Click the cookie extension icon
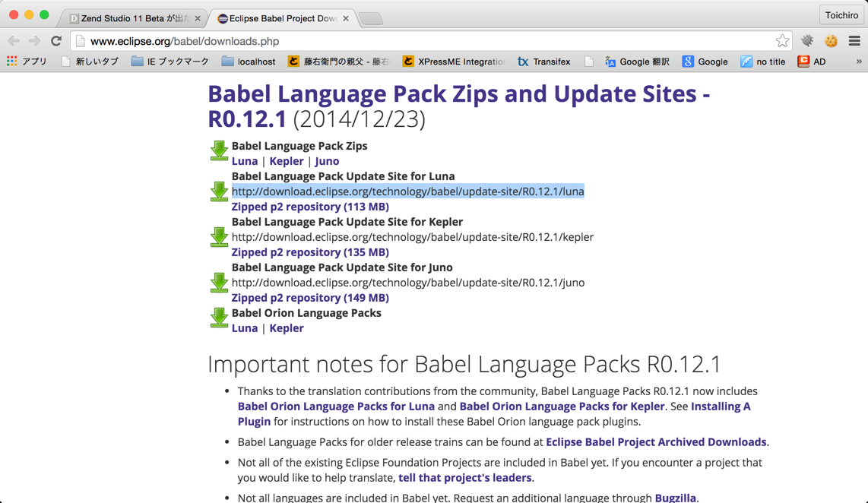The height and width of the screenshot is (503, 868). (x=831, y=41)
